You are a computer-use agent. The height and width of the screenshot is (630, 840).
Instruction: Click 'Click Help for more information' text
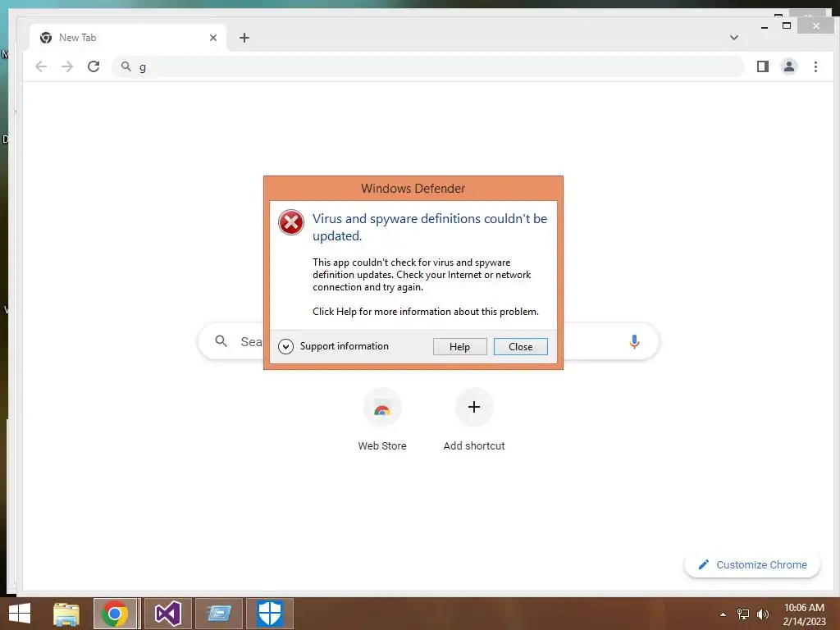tap(426, 311)
